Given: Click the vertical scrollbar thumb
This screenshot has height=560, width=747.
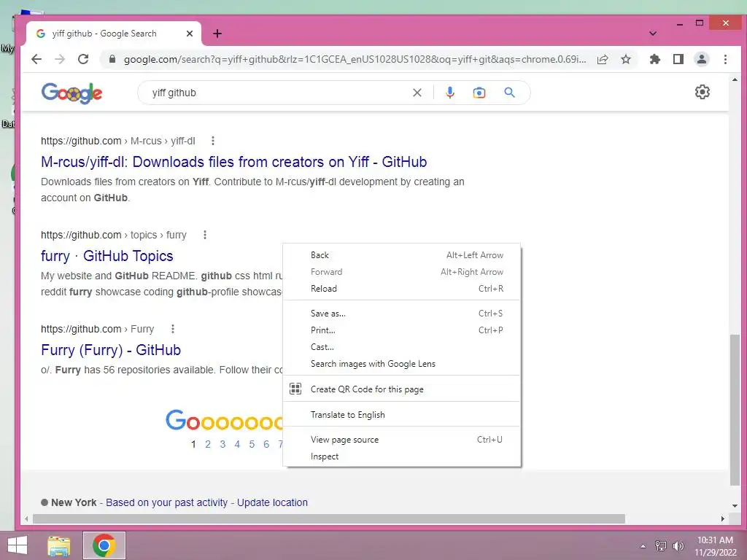Looking at the screenshot, I should click(x=735, y=410).
